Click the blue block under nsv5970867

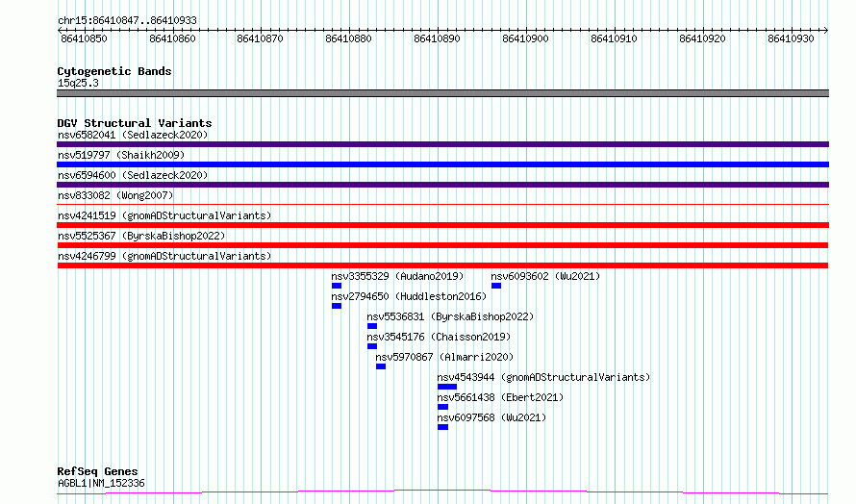coord(381,366)
